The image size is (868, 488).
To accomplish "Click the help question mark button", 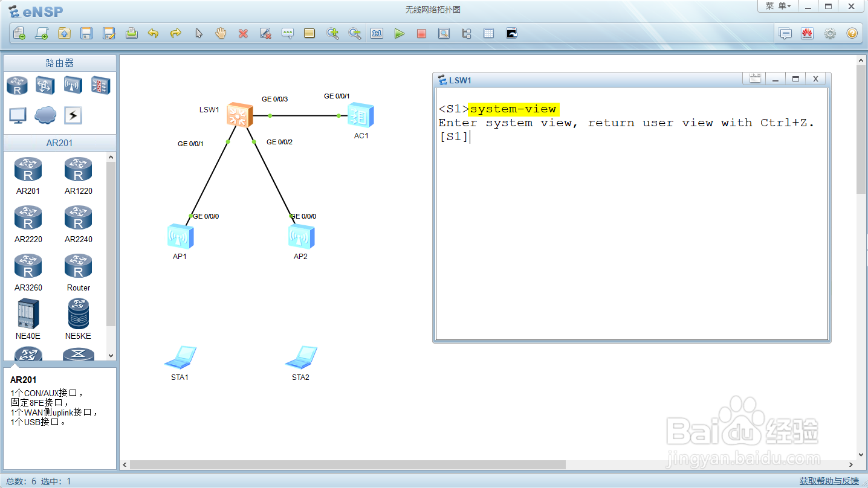I will tap(852, 33).
